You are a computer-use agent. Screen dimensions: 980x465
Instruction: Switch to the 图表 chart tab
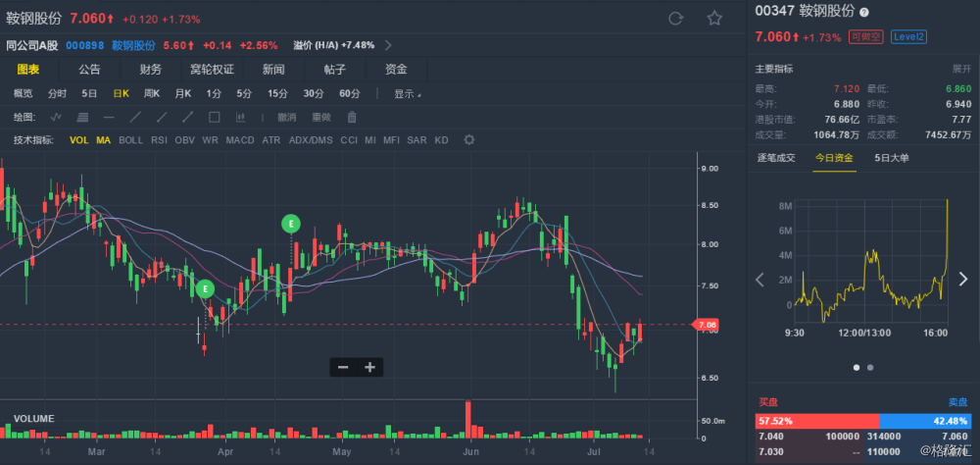click(28, 70)
